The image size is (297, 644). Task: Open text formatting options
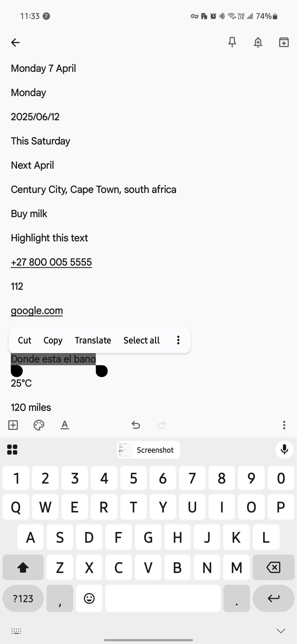tap(65, 425)
